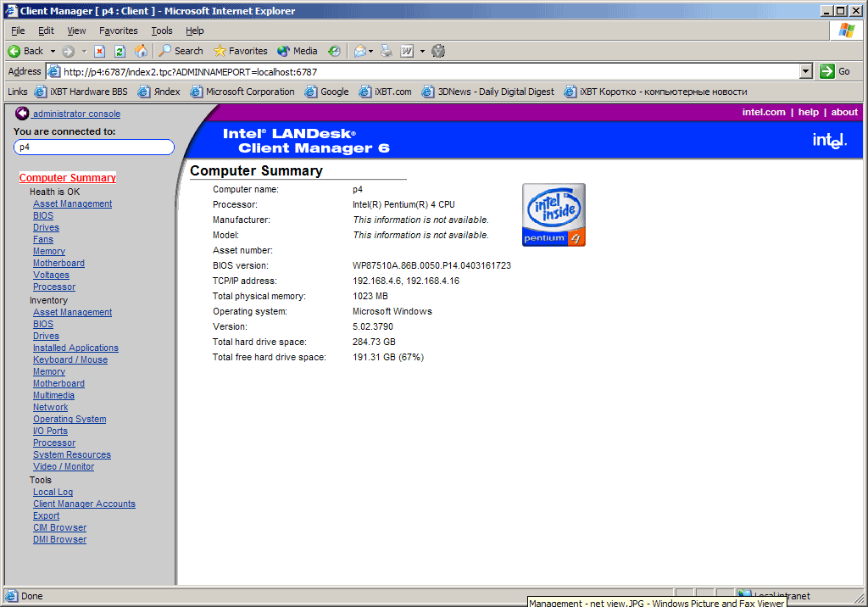
Task: Click the intel logo in blue banner
Action: (x=829, y=140)
